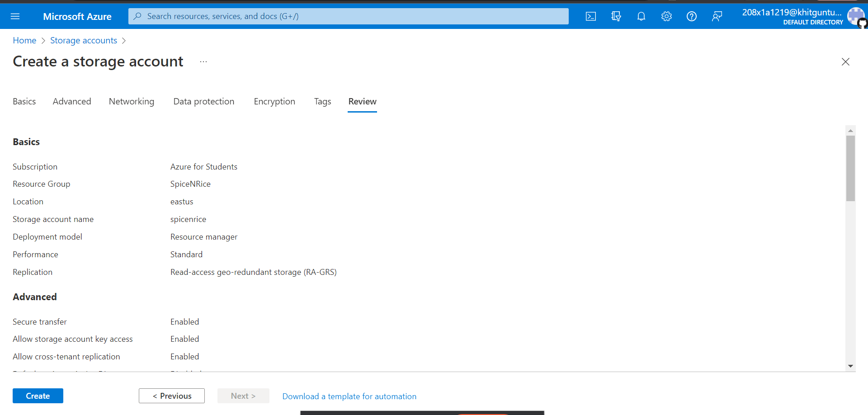868x415 pixels.
Task: Open the ellipsis menu beside the page title
Action: (203, 62)
